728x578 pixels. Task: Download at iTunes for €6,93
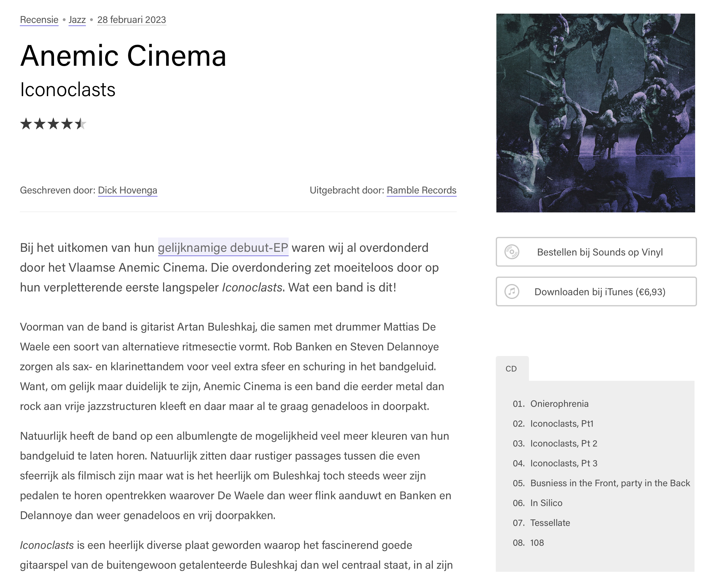[596, 292]
